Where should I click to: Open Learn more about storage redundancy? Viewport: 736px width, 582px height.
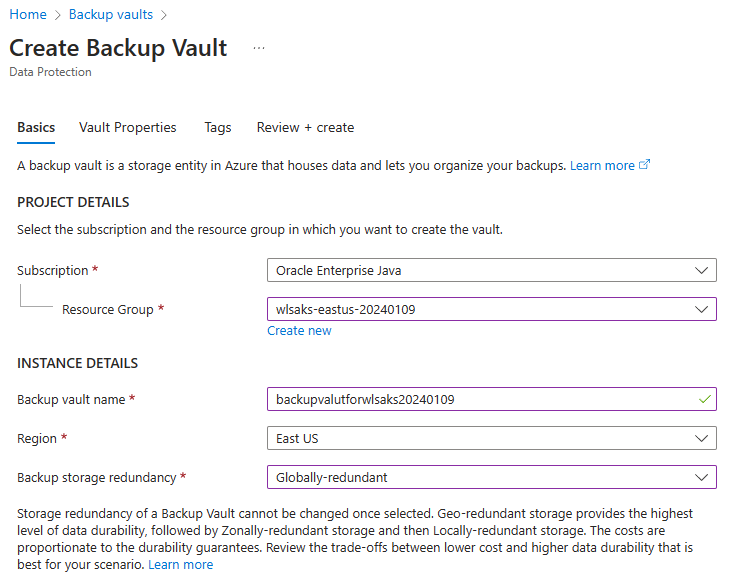(181, 565)
